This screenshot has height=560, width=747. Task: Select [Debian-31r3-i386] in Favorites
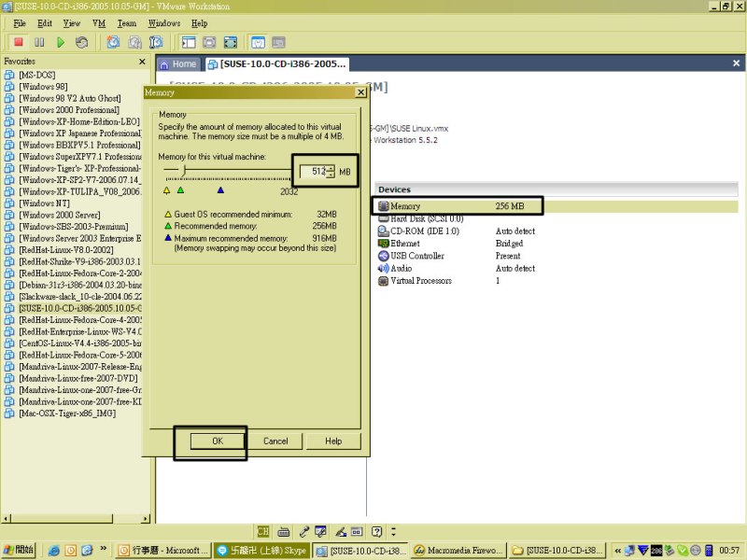point(80,285)
